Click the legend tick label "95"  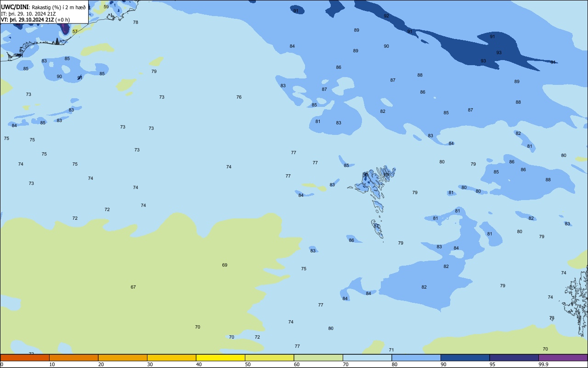pyautogui.click(x=492, y=364)
